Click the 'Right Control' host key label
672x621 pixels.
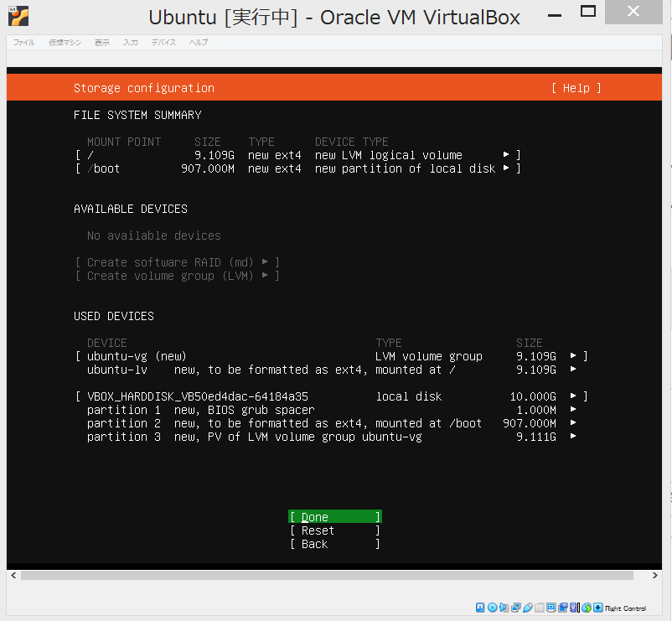pos(625,608)
